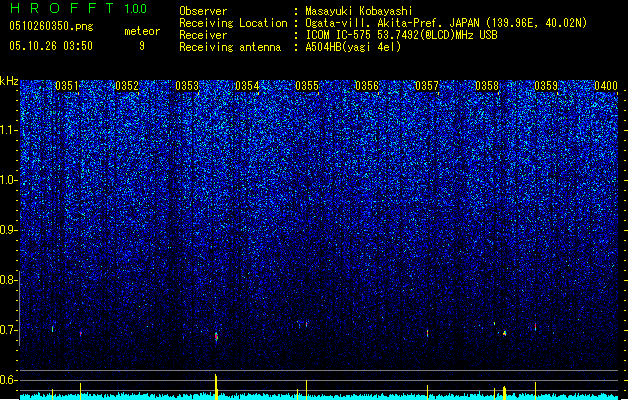Click the 0355 time marker
This screenshot has height=400, width=629.
307,86
